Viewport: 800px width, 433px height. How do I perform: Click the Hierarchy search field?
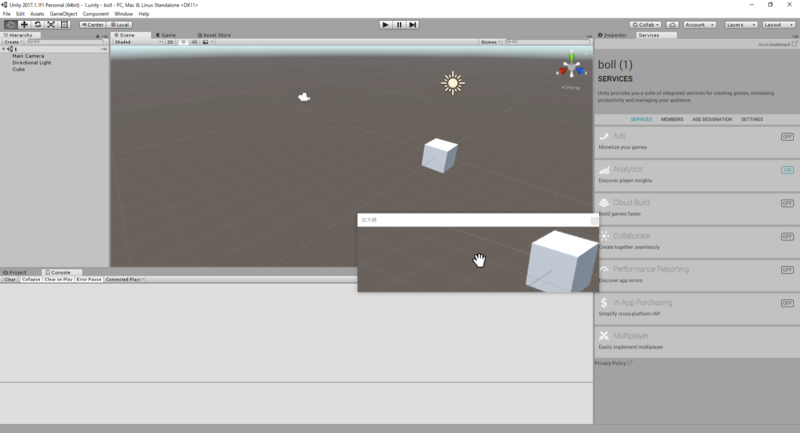coord(65,42)
